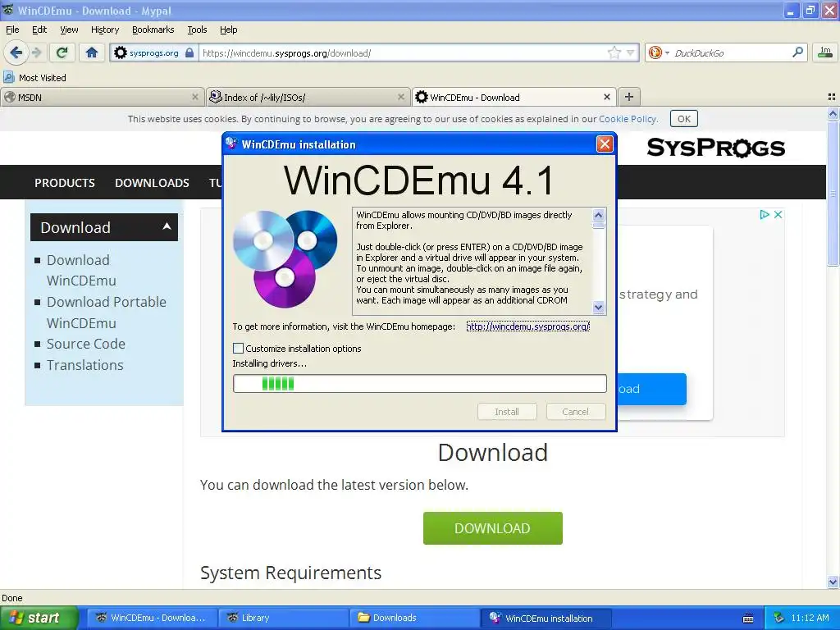Open the Downloads folder taskbar item
Viewport: 840px width, 630px height.
pyautogui.click(x=414, y=618)
